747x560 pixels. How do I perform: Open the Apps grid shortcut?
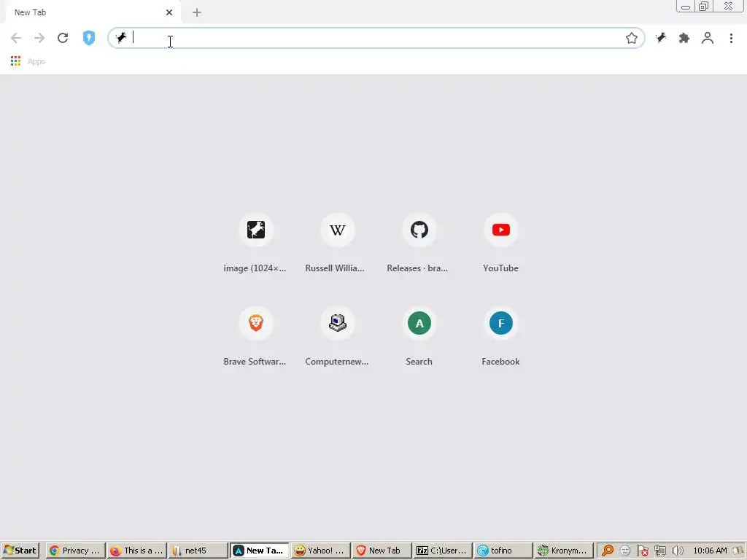coord(15,61)
